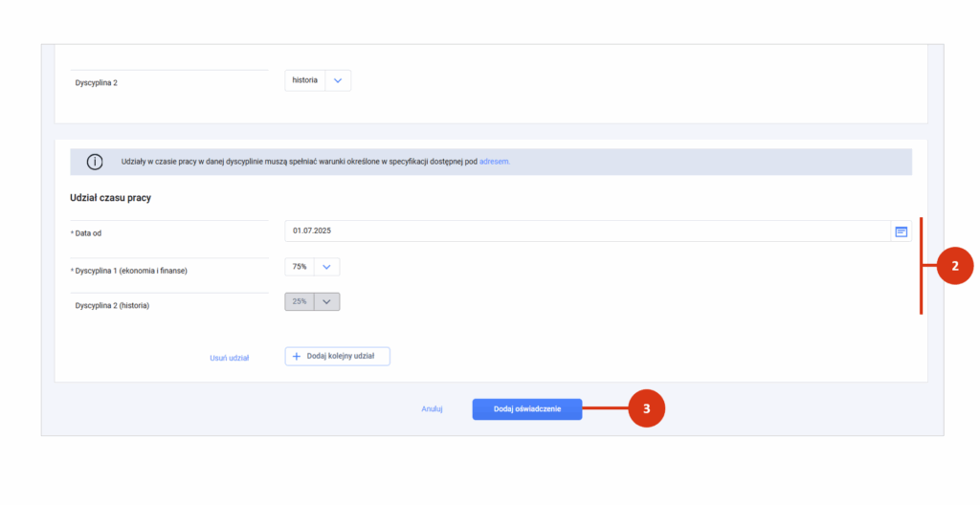Click the Usuń udział link
Screen dimensions: 980x505
[x=230, y=358]
